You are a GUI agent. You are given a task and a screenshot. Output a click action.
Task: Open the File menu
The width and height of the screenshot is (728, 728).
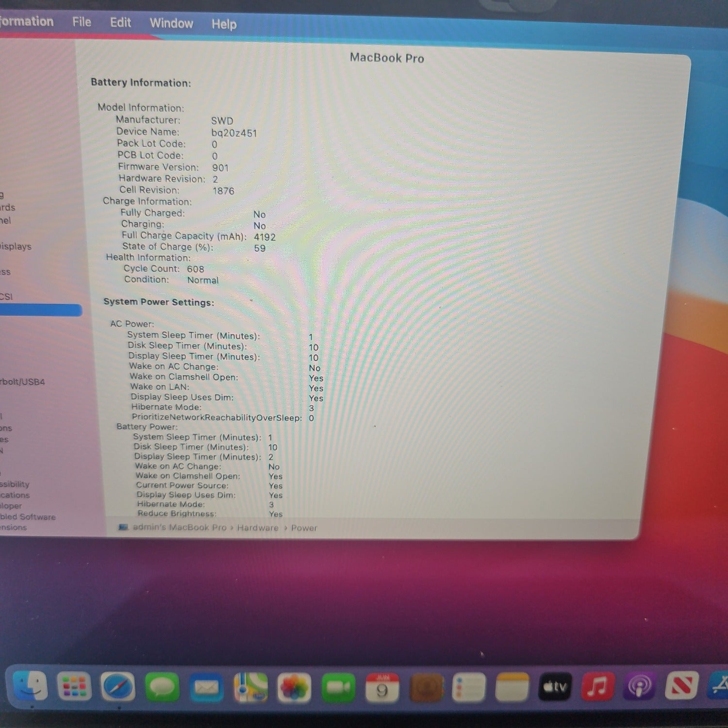[82, 22]
